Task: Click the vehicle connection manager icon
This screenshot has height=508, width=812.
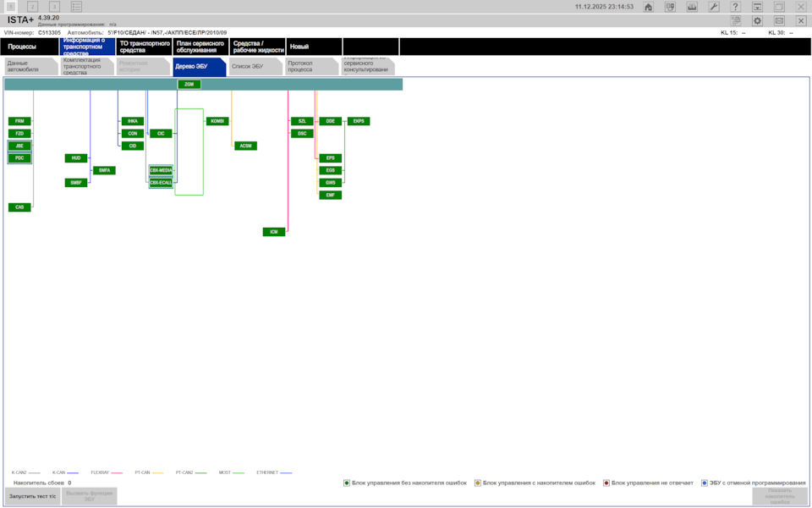Action: (x=670, y=7)
